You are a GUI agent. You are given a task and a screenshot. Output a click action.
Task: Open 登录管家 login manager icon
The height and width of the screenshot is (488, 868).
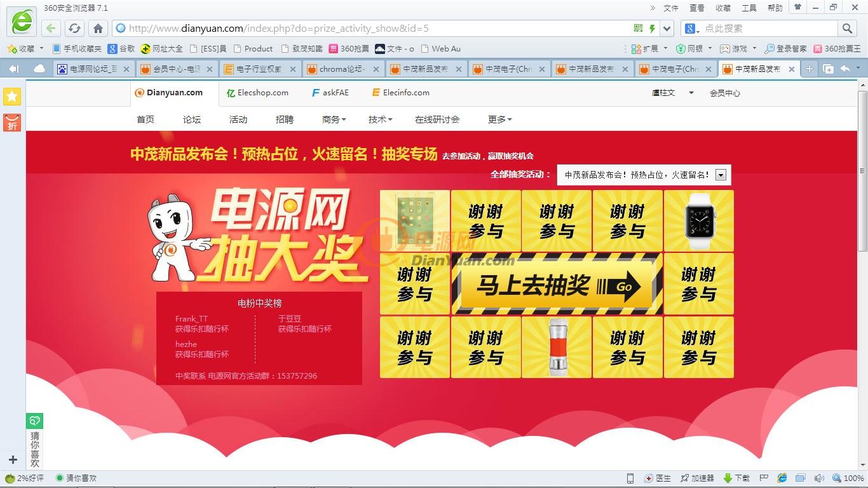coord(785,48)
